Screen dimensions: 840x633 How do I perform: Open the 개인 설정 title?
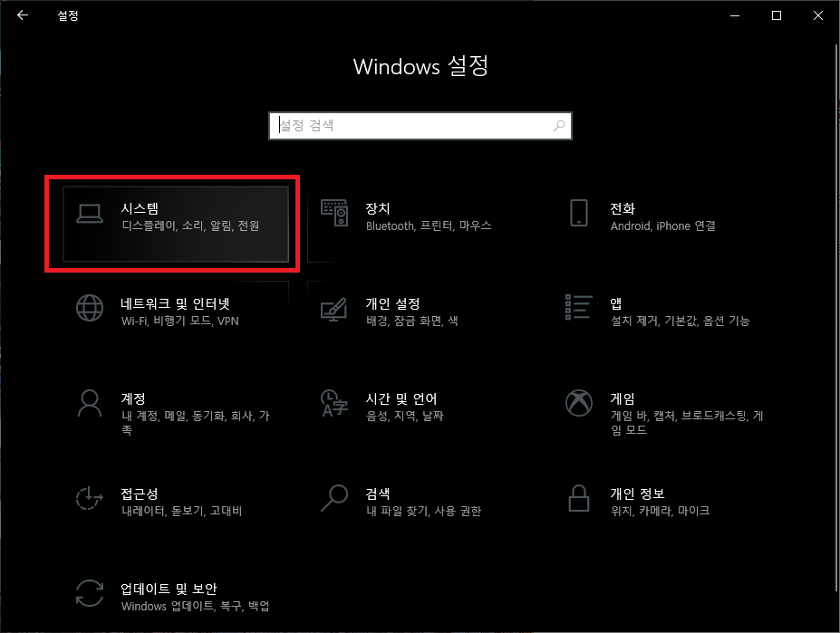click(392, 303)
